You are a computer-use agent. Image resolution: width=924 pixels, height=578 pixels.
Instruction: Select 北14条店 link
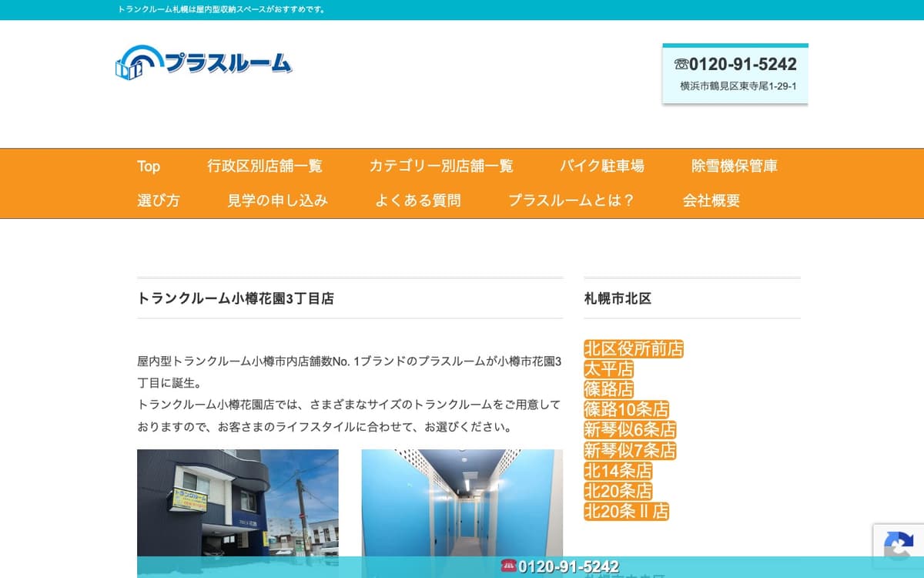click(618, 470)
